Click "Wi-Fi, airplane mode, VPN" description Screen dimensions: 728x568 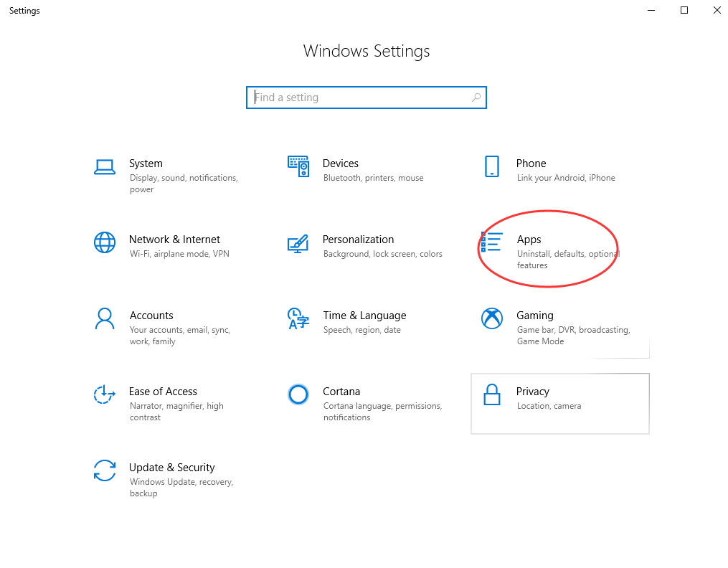click(x=179, y=255)
